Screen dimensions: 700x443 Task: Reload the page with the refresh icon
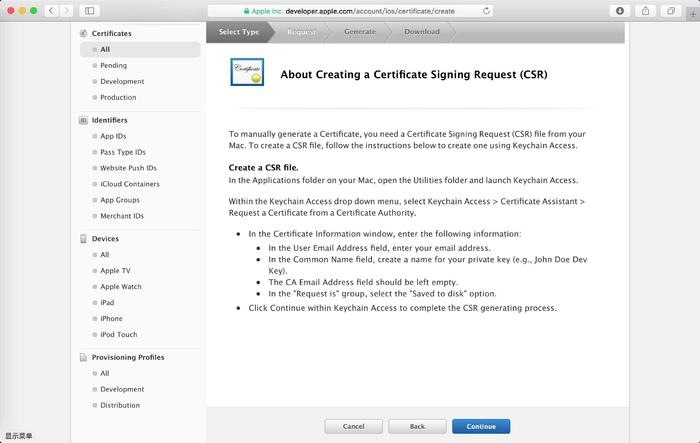point(487,11)
